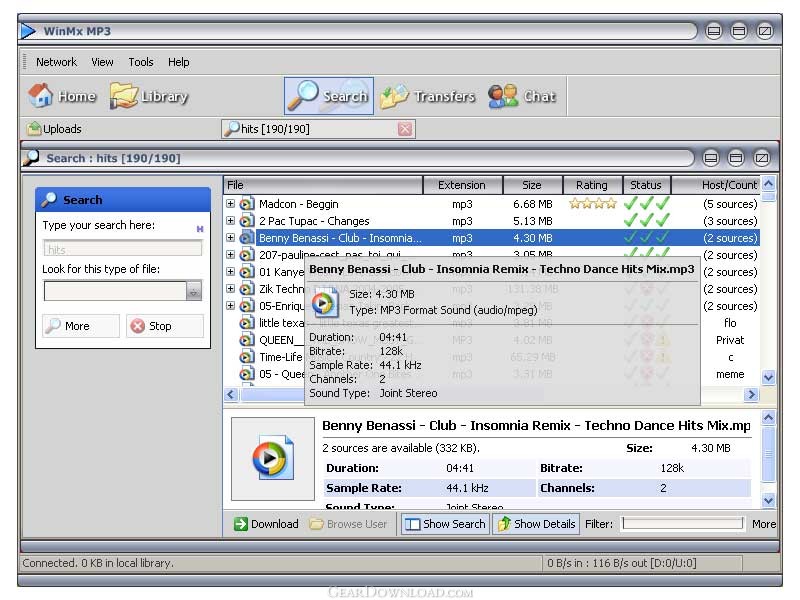Open the file type dropdown
The width and height of the screenshot is (800, 600).
(194, 291)
